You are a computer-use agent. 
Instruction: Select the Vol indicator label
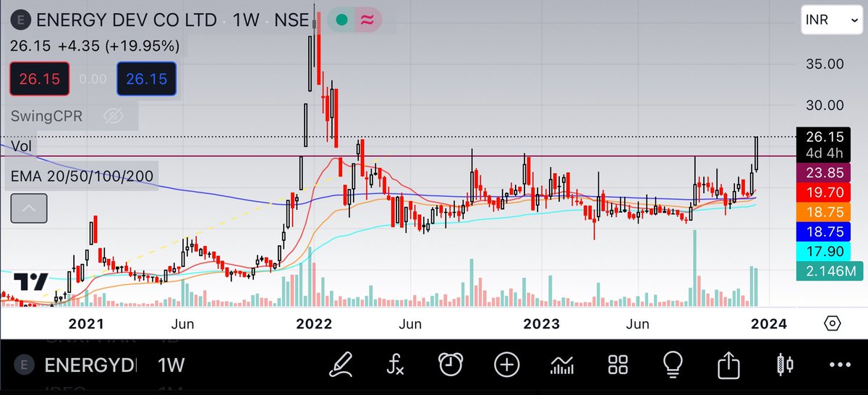click(x=21, y=145)
